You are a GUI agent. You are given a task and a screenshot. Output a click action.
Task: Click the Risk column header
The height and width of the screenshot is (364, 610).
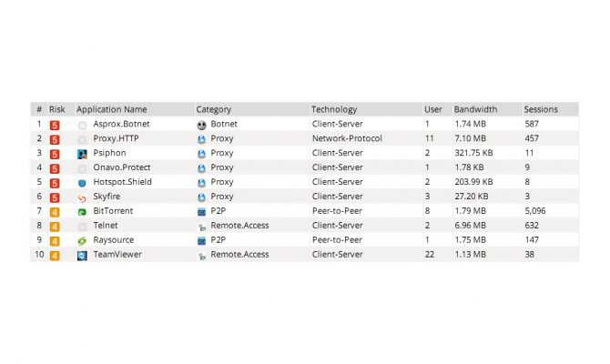tap(57, 109)
